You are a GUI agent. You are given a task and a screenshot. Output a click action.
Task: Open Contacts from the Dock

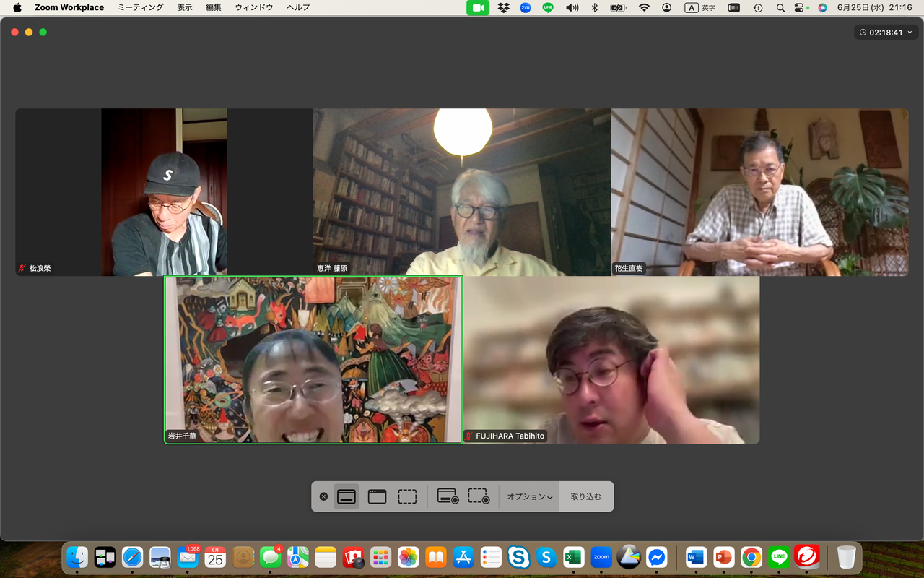[x=243, y=557]
